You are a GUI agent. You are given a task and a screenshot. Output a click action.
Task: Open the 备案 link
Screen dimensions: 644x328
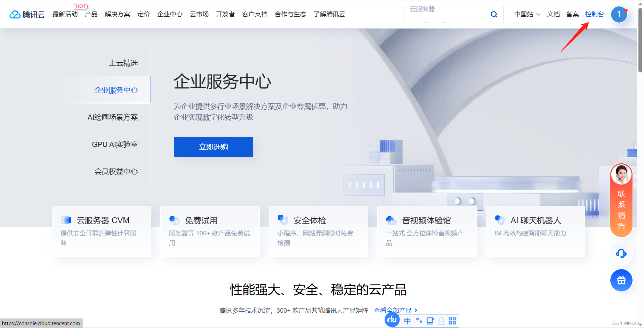pos(572,14)
